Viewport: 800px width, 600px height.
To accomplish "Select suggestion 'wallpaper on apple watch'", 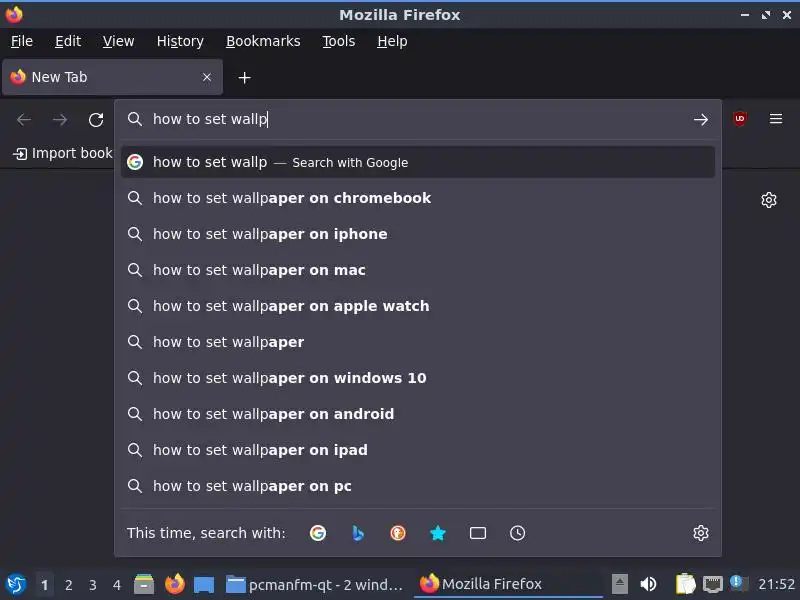I will 418,306.
